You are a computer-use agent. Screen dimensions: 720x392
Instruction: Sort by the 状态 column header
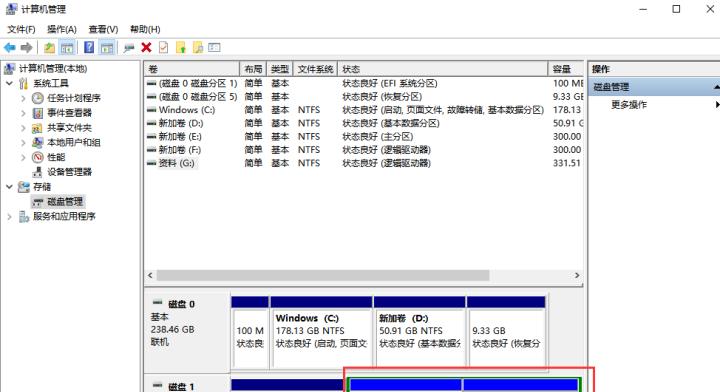pyautogui.click(x=443, y=69)
